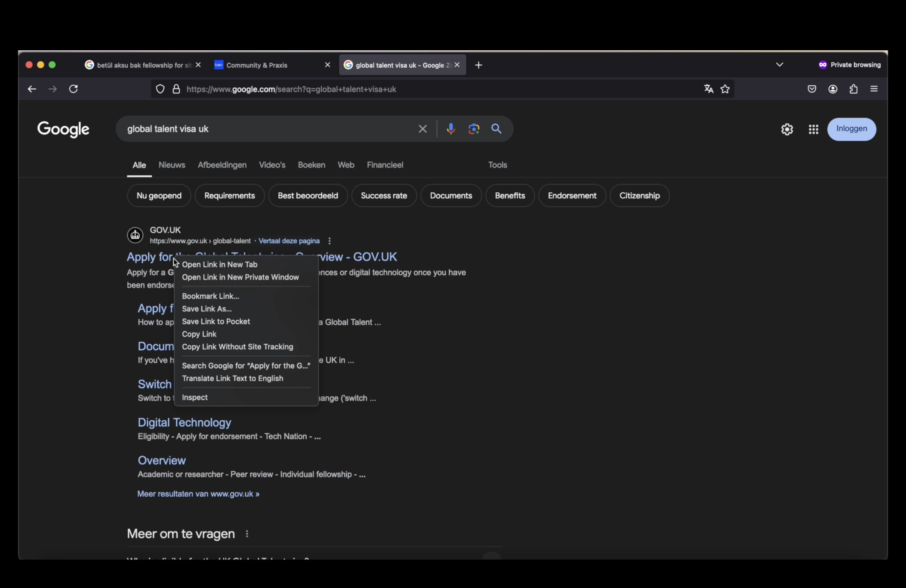The height and width of the screenshot is (588, 906).
Task: Click the Endorsement filter chip
Action: coord(572,196)
